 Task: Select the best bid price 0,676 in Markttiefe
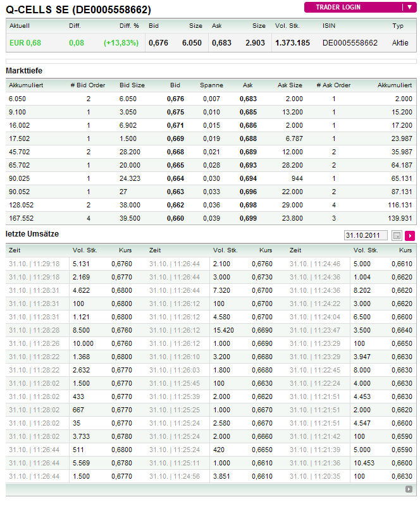coord(176,99)
